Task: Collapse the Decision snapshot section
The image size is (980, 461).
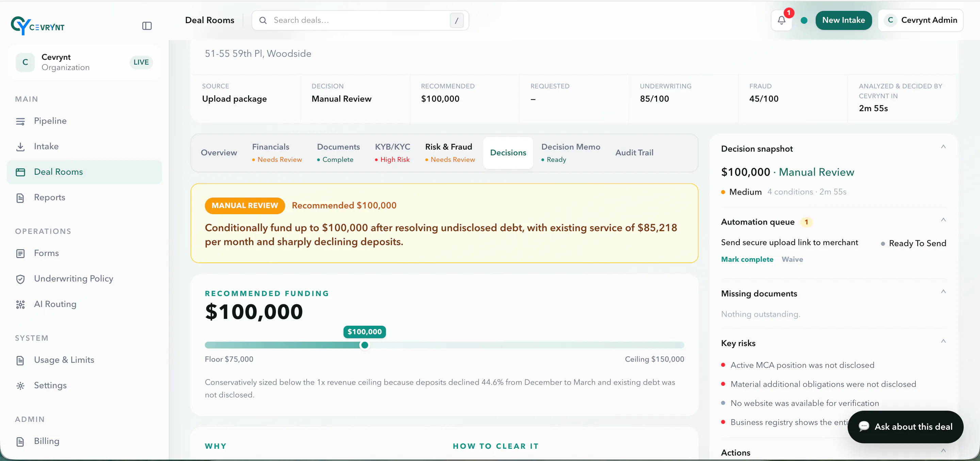Action: (x=943, y=147)
